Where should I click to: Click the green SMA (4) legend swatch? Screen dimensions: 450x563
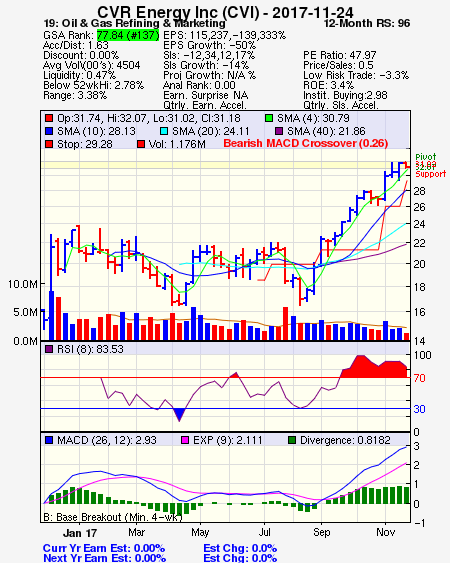pos(269,118)
